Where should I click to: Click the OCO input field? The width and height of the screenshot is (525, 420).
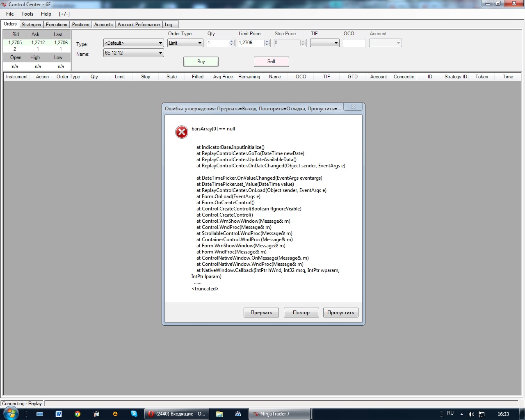pos(354,43)
